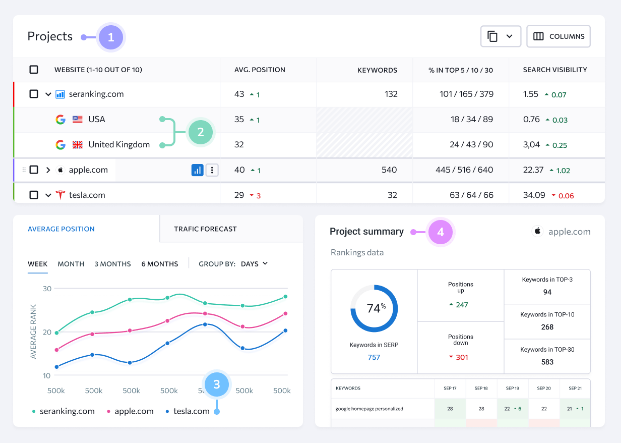The width and height of the screenshot is (622, 444).
Task: Switch to the AVERAGE POSITION tab
Action: pos(61,229)
